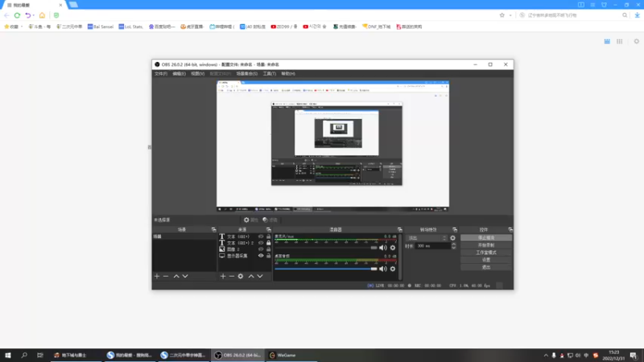Open Filters button above the panels

click(x=270, y=220)
